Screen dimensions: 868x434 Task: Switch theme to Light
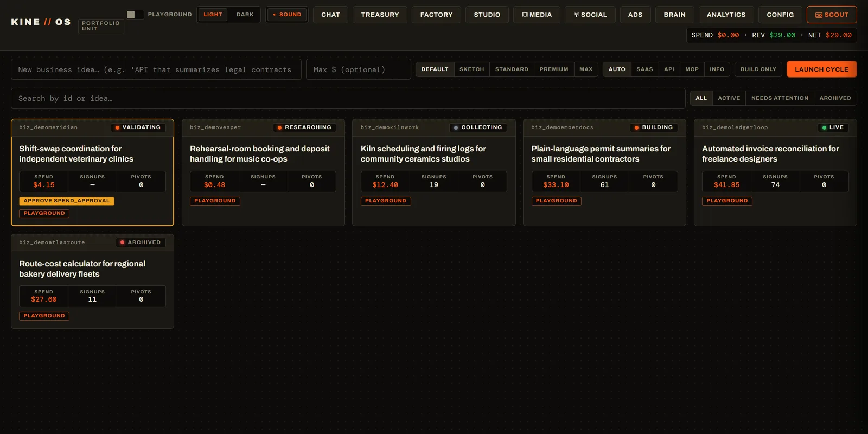click(x=213, y=15)
